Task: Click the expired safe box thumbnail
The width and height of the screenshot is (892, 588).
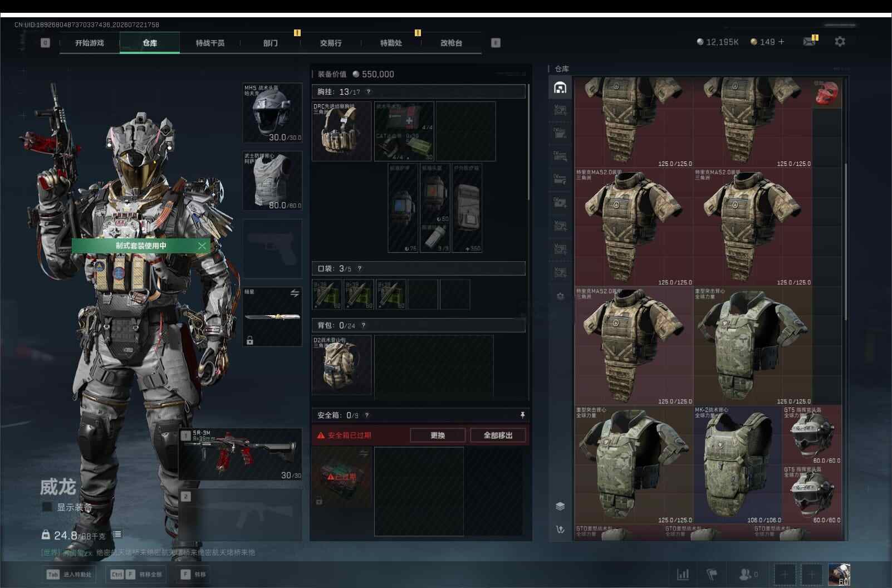Action: coord(341,477)
